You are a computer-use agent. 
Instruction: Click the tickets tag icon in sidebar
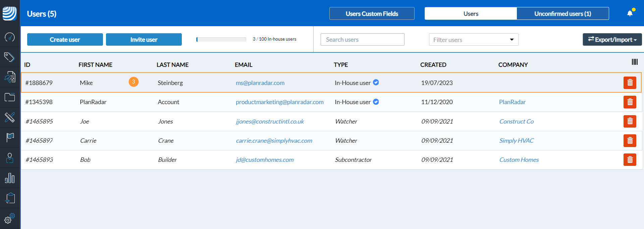[x=10, y=57]
